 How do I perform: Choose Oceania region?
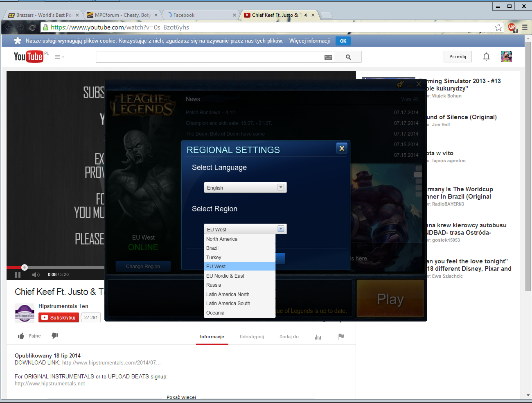pyautogui.click(x=240, y=313)
